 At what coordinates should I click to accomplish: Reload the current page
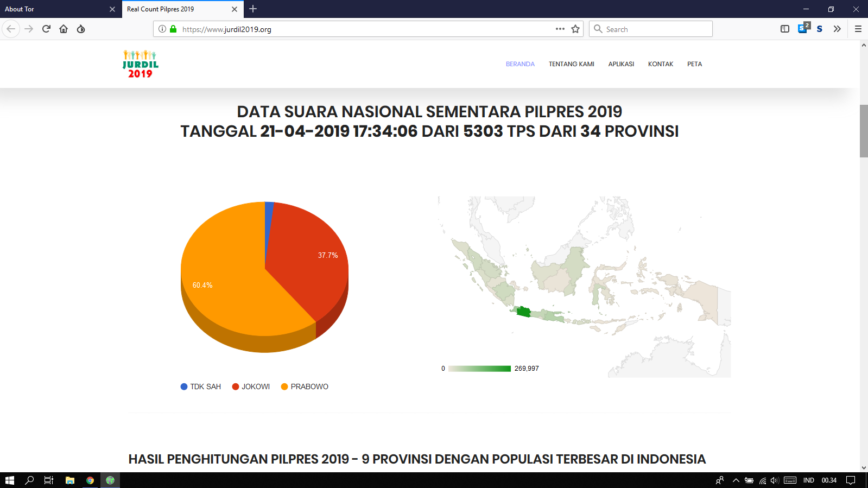pyautogui.click(x=46, y=29)
